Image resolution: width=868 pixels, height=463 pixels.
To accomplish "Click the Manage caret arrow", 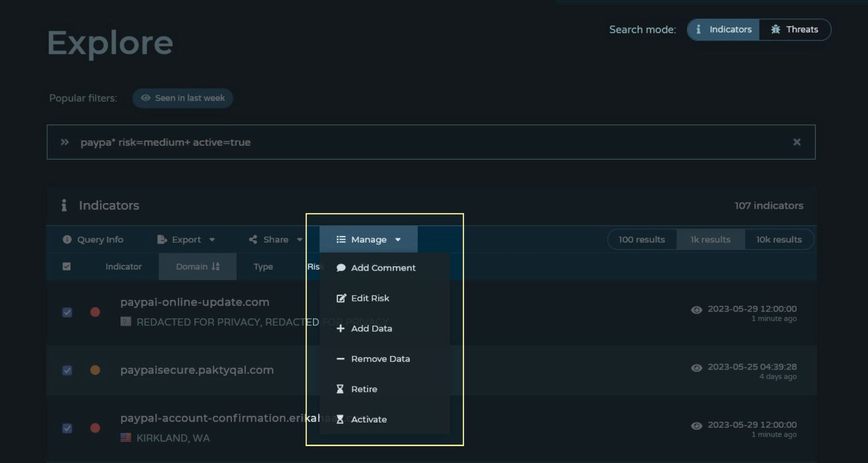I will [398, 240].
